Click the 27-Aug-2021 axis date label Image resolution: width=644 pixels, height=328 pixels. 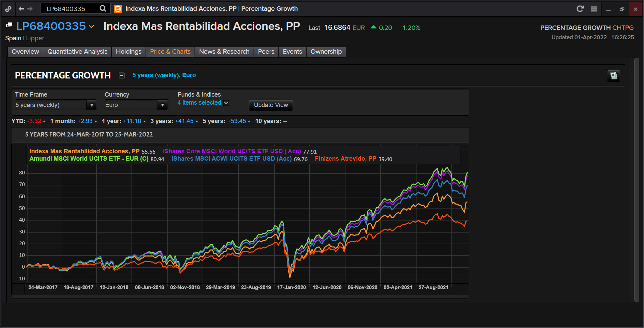pos(433,287)
